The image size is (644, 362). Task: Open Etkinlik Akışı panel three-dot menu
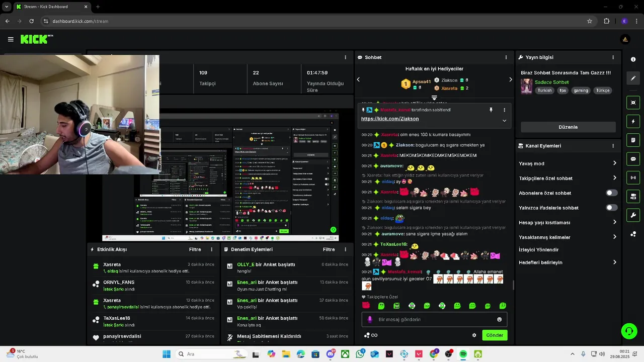click(x=211, y=249)
